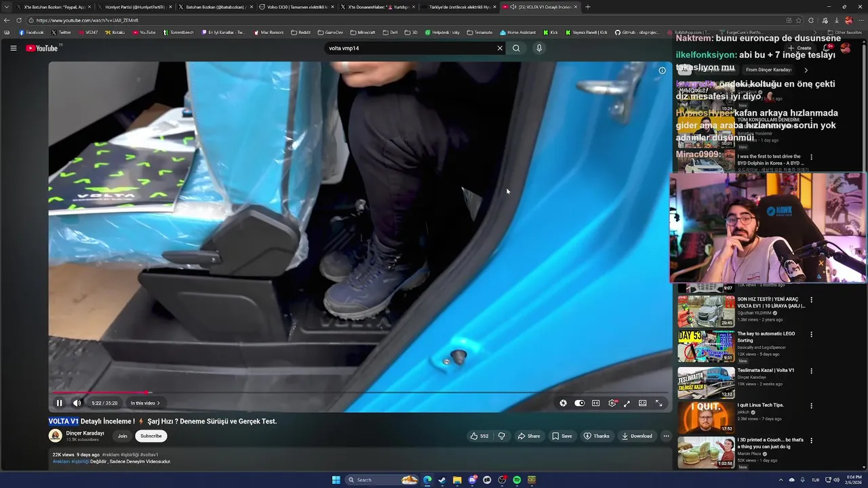Run the YouTube search magnifier button

[x=516, y=48]
